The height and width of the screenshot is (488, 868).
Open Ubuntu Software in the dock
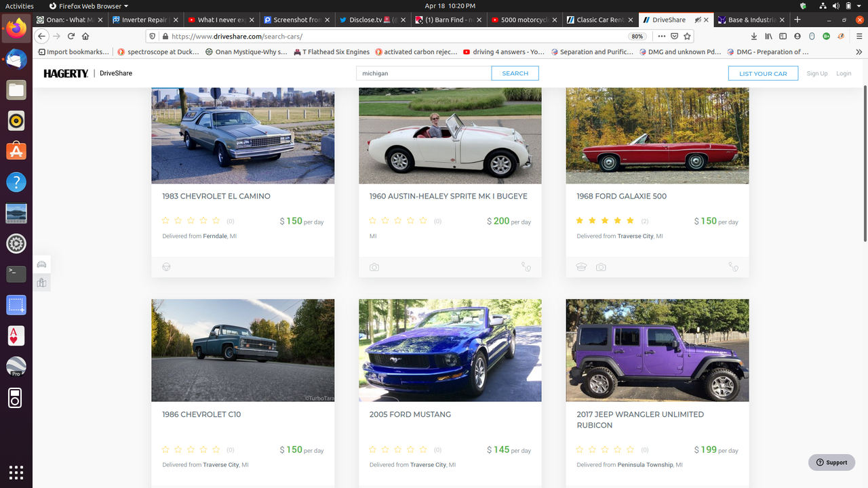(16, 151)
